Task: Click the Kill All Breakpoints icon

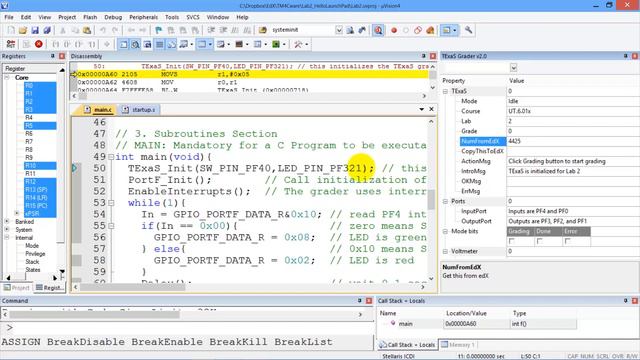Action: tap(430, 30)
